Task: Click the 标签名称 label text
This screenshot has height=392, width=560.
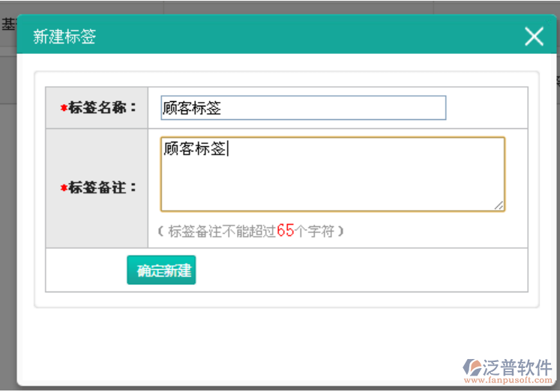Action: (98, 107)
